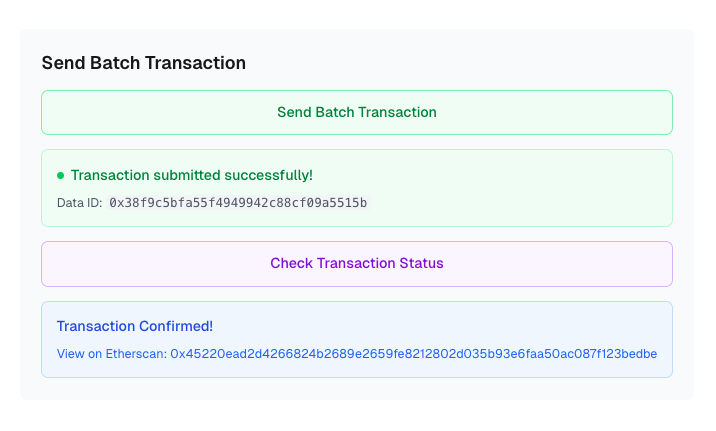The width and height of the screenshot is (716, 431).
Task: Open the "View on Etherscan" link
Action: [112, 353]
